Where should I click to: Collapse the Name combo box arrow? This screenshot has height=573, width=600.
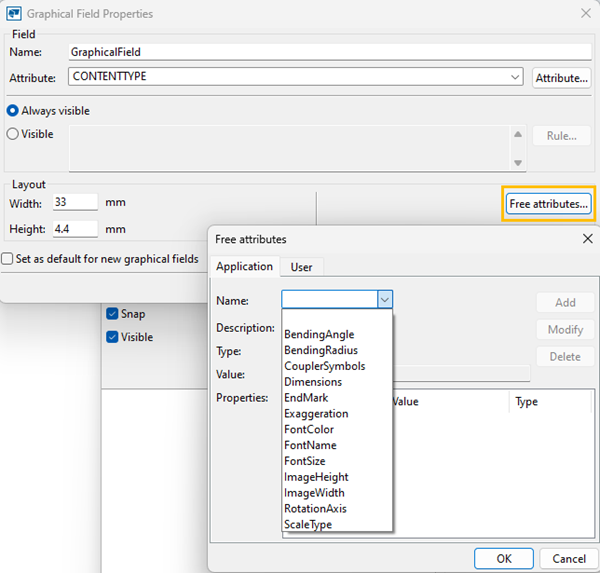[385, 300]
